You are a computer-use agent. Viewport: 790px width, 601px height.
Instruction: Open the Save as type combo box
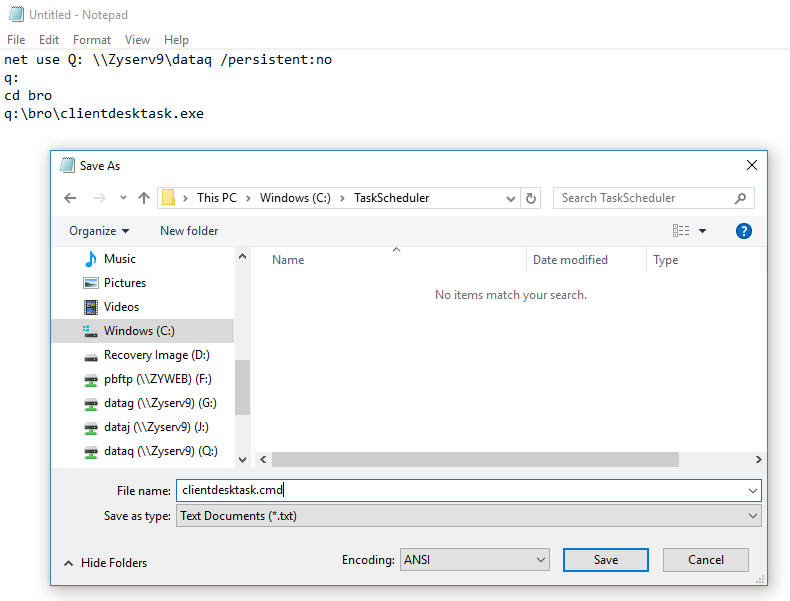pos(469,516)
